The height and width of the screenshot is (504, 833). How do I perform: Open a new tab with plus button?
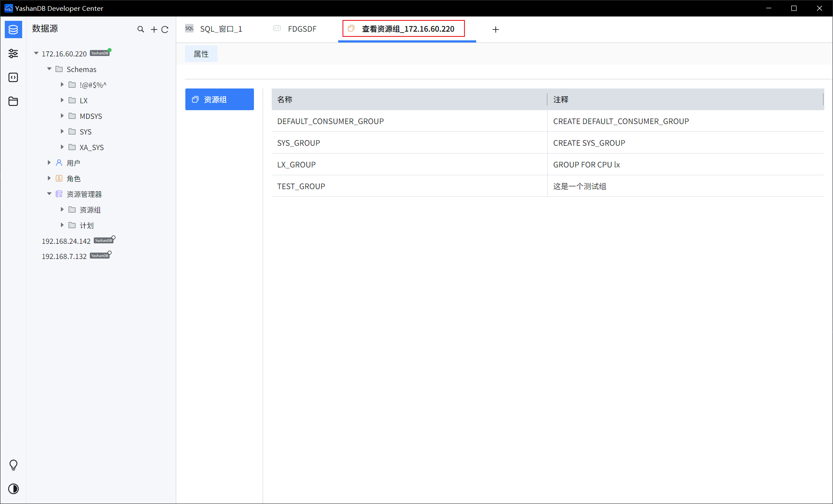pyautogui.click(x=496, y=29)
